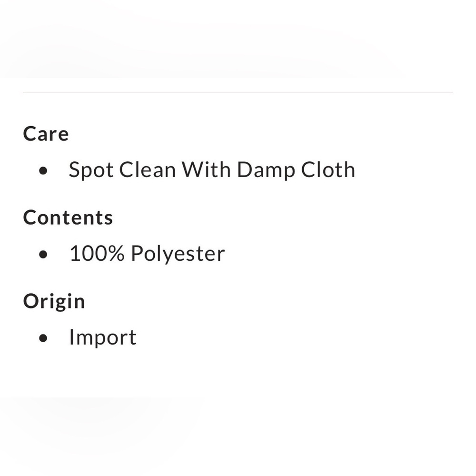Click the word Clean in care instructions

(148, 170)
